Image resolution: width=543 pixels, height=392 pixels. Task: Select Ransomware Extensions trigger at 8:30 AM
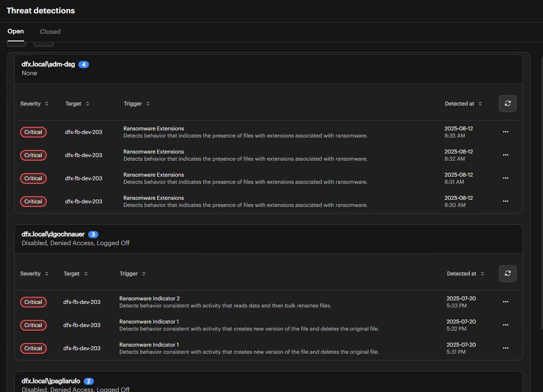click(x=154, y=198)
